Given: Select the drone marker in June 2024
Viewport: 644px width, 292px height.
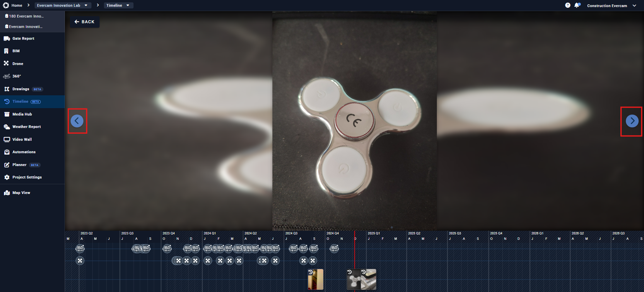Looking at the screenshot, I should pyautogui.click(x=275, y=261).
